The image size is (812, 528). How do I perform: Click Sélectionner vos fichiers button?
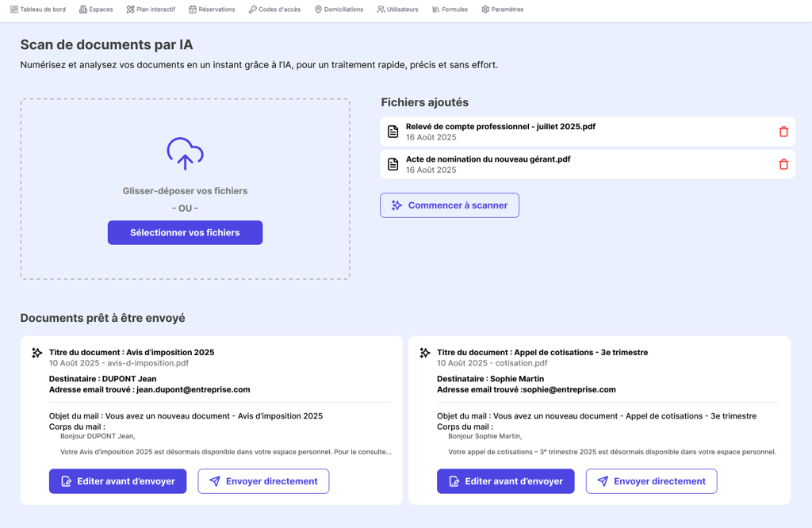185,233
